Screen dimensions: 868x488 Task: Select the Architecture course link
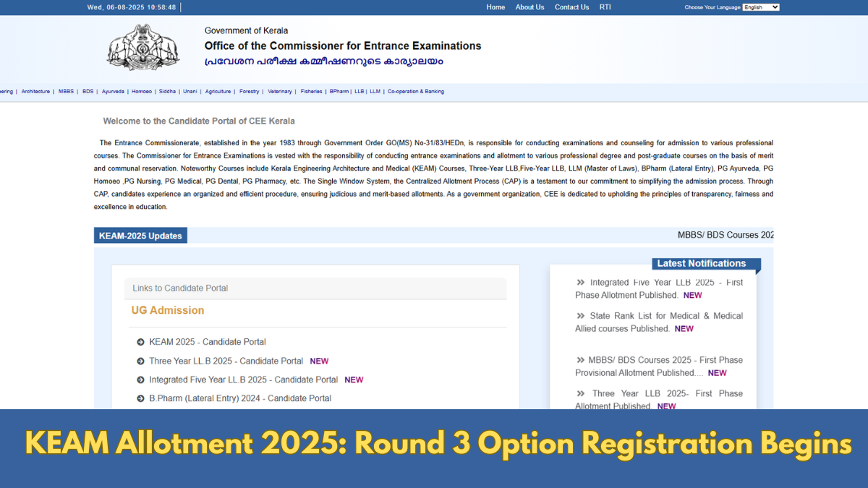coord(35,92)
